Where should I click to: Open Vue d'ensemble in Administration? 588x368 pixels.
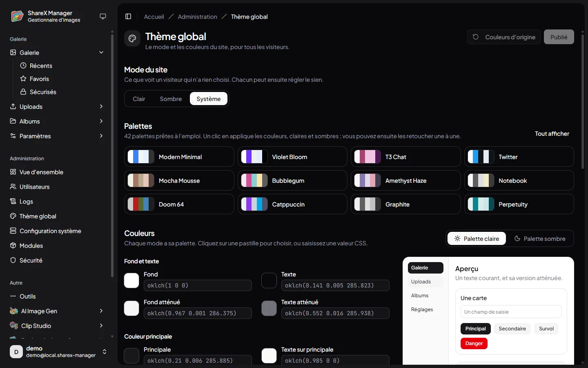click(x=57, y=172)
